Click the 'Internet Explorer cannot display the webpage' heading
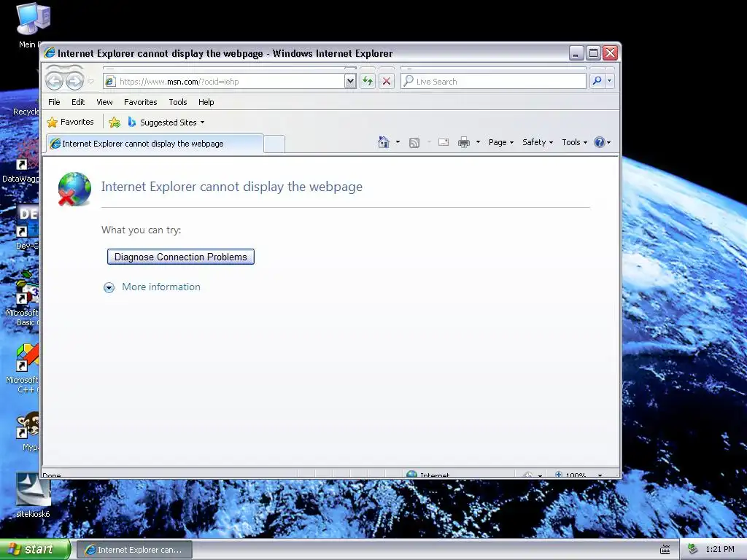747x560 pixels. tap(231, 186)
